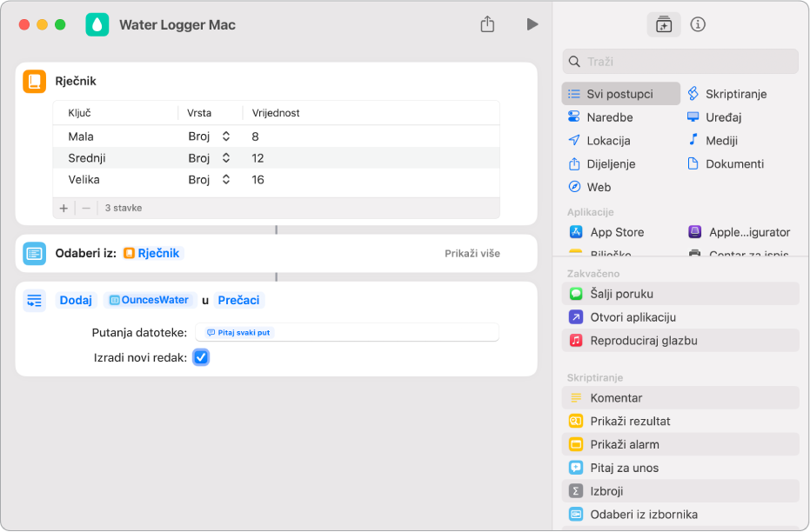Select the Mala key cell
This screenshot has height=532, width=810.
pos(81,136)
